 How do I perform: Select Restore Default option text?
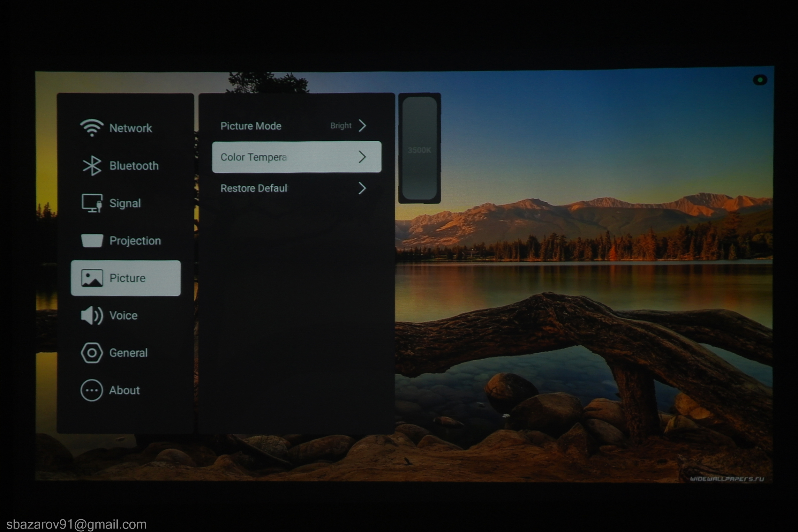pyautogui.click(x=254, y=188)
